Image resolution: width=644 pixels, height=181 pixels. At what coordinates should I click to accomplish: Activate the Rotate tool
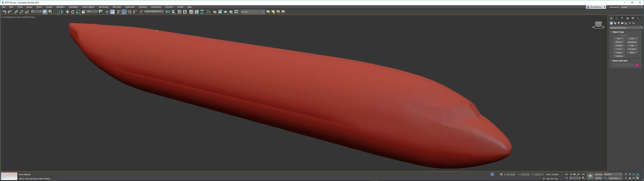click(72, 12)
